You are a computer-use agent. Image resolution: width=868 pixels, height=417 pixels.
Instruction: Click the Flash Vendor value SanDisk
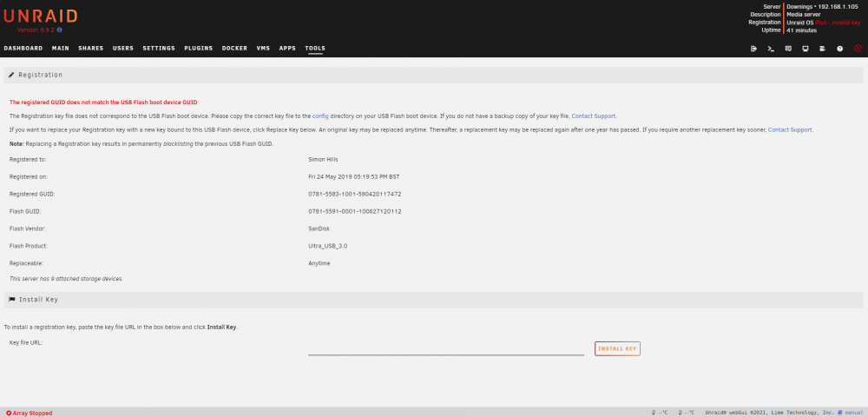319,228
